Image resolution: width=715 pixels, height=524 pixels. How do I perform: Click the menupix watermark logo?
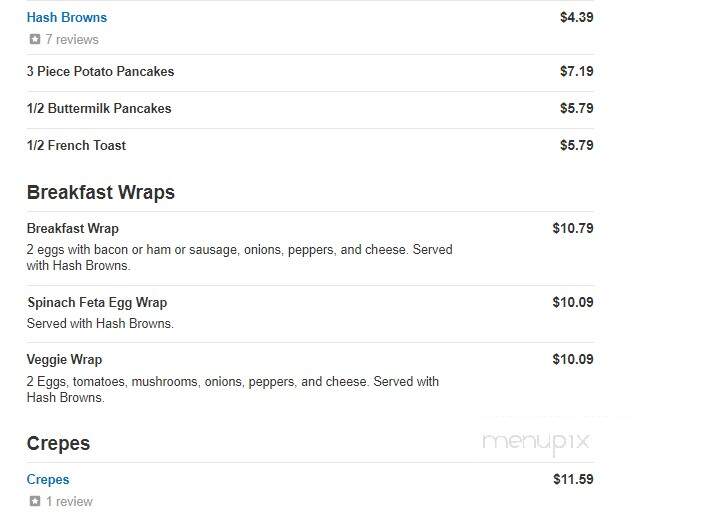(536, 442)
